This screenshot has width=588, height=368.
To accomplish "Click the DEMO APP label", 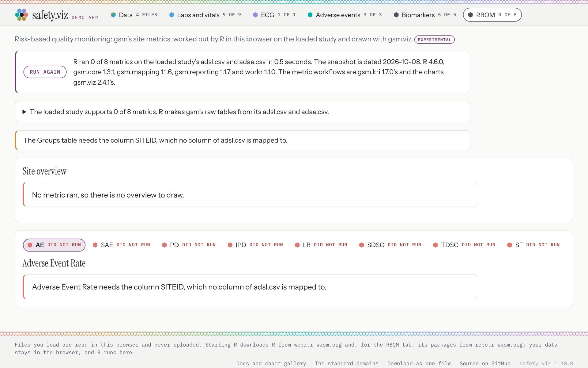I will [85, 17].
